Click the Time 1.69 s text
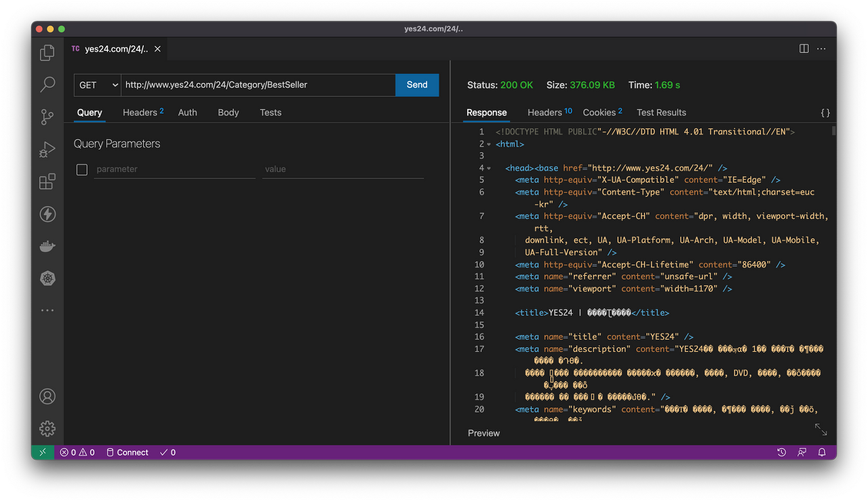Image resolution: width=868 pixels, height=501 pixels. pyautogui.click(x=654, y=85)
